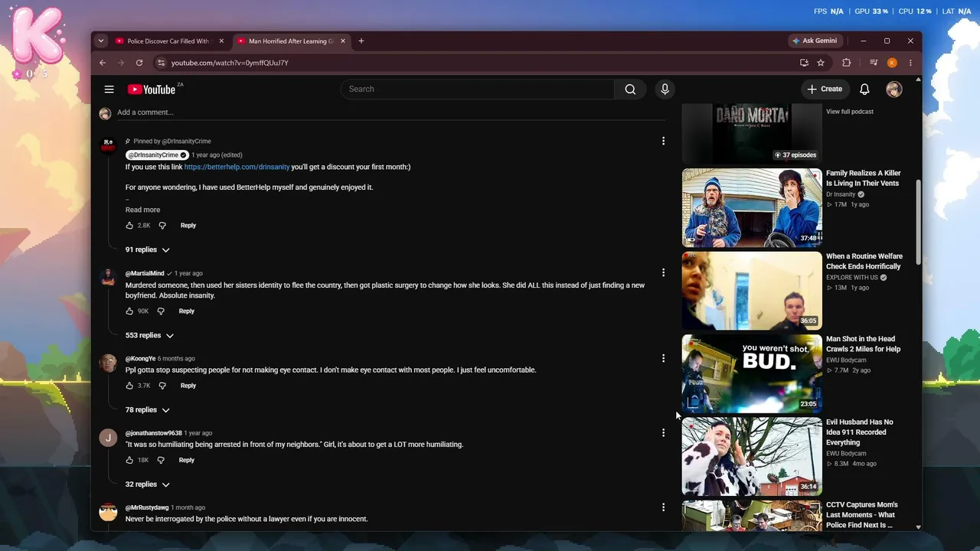Open the browser extensions puzzle icon
The height and width of the screenshot is (551, 980).
[x=846, y=63]
